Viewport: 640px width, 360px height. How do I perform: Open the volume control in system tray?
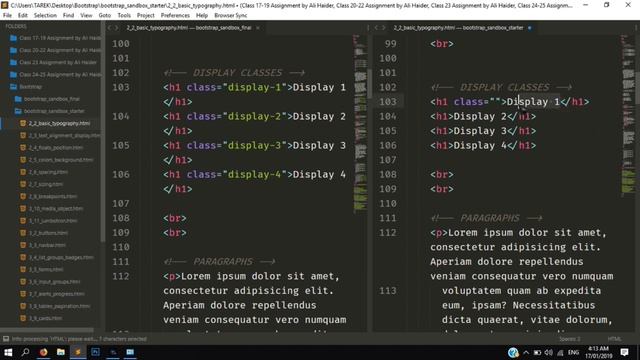549,352
